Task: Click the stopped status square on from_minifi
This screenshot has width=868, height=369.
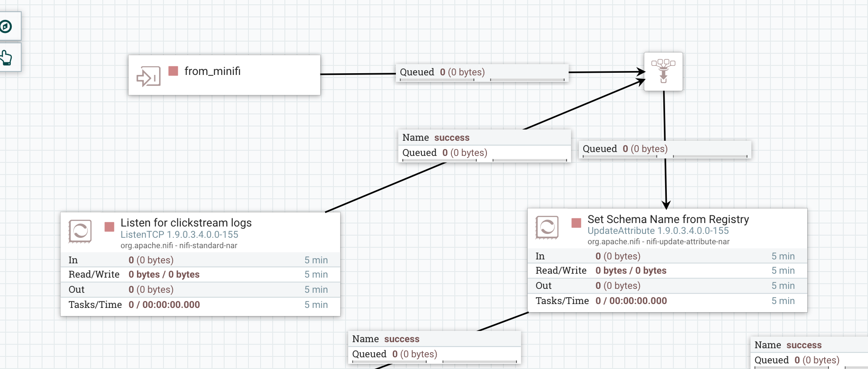Action: point(173,71)
